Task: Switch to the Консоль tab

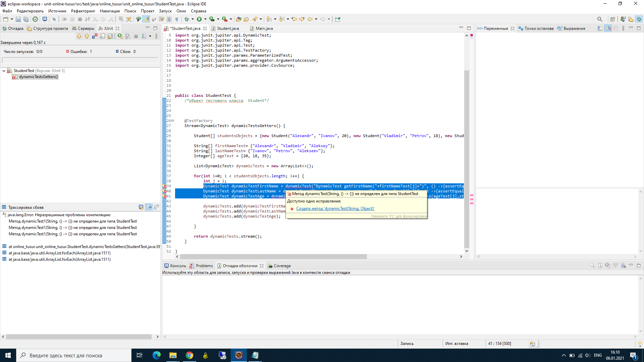Action: click(x=175, y=266)
